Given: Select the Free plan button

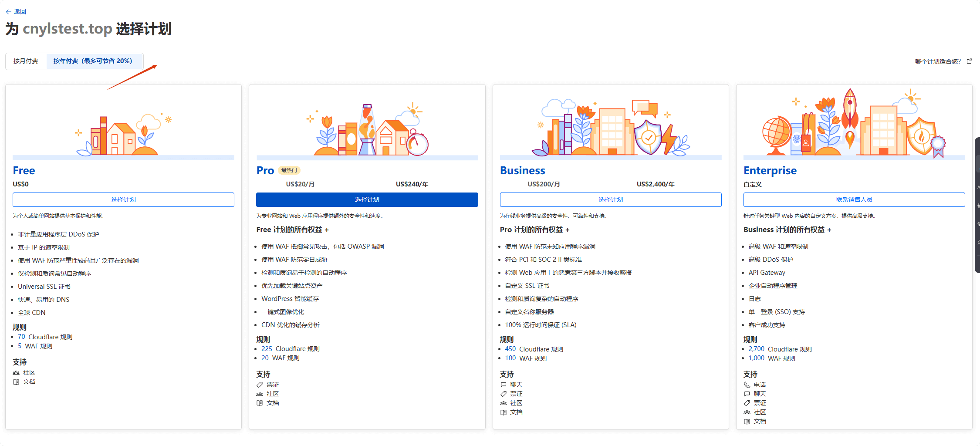Looking at the screenshot, I should coord(123,199).
